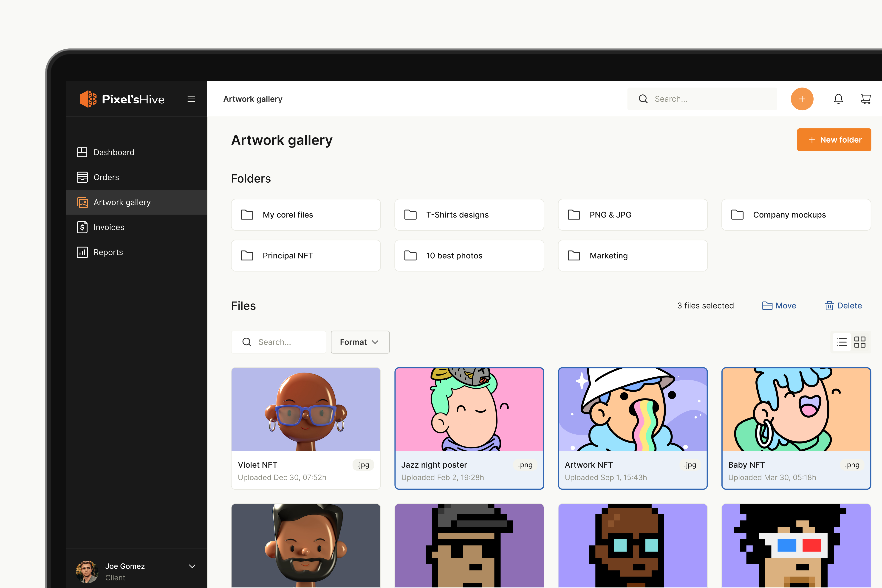Click the Marketing folder icon
Viewport: 882px width, 588px height.
574,256
